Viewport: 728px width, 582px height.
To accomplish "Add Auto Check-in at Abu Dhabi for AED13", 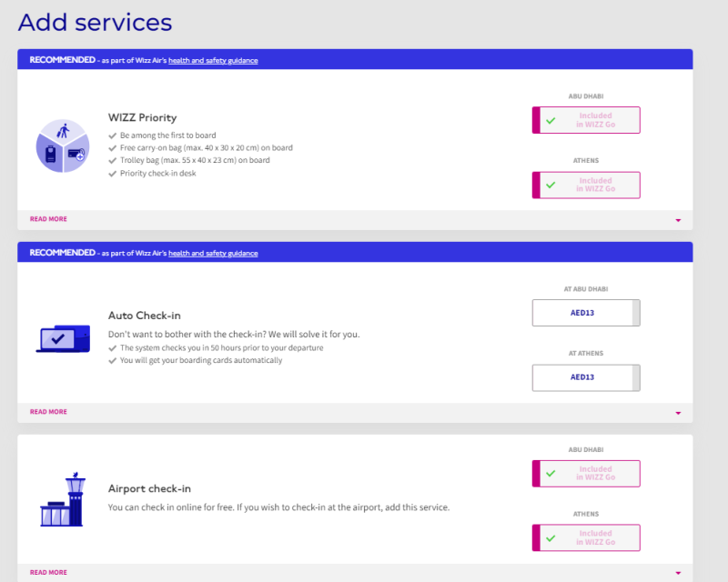I will [586, 313].
